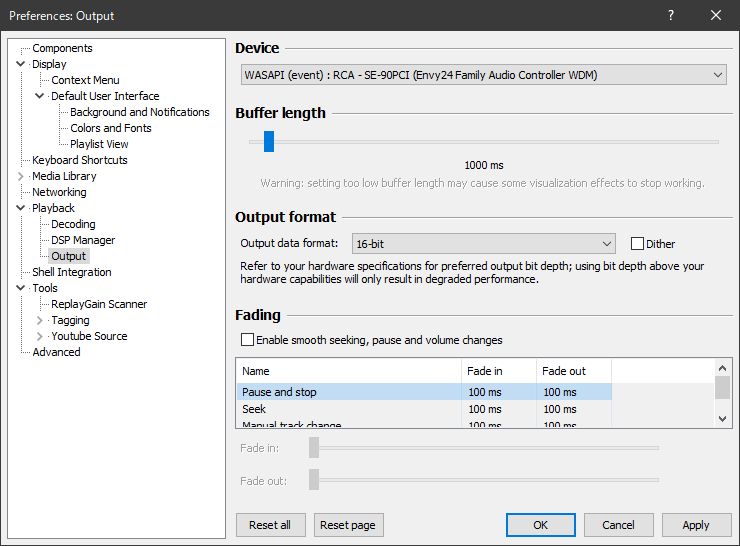Screen dimensions: 740x546
Task: Select Colors and Fonts page
Action: (x=111, y=128)
